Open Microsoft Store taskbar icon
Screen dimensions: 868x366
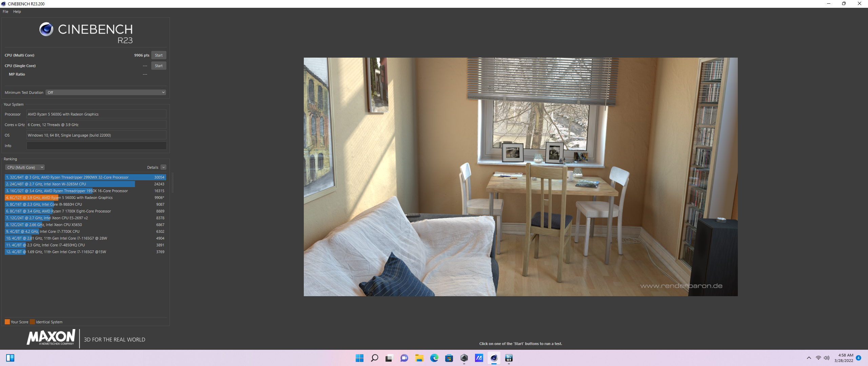coord(449,358)
